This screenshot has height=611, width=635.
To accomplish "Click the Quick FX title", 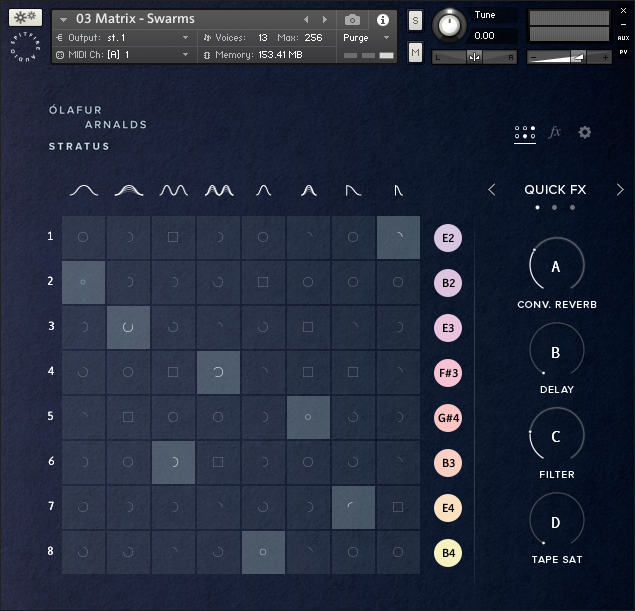I will 555,189.
